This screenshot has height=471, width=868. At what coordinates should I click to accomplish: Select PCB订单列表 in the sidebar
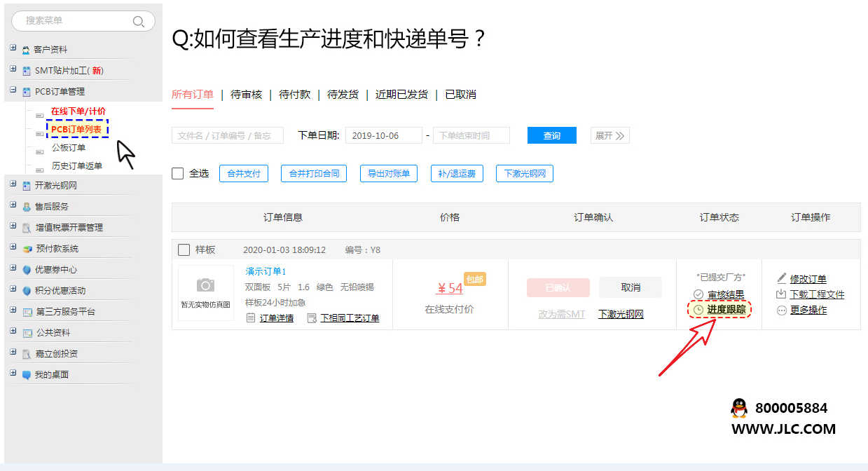click(76, 129)
